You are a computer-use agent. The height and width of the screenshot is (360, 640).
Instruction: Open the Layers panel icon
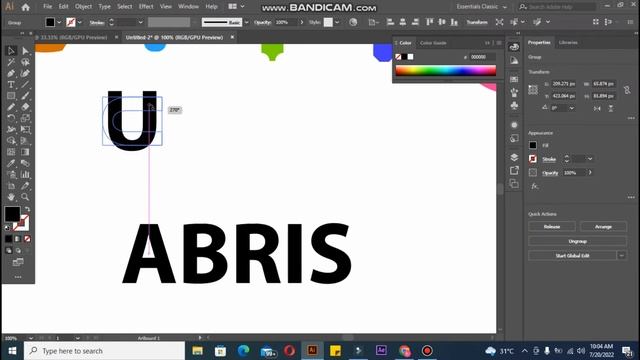click(x=514, y=157)
